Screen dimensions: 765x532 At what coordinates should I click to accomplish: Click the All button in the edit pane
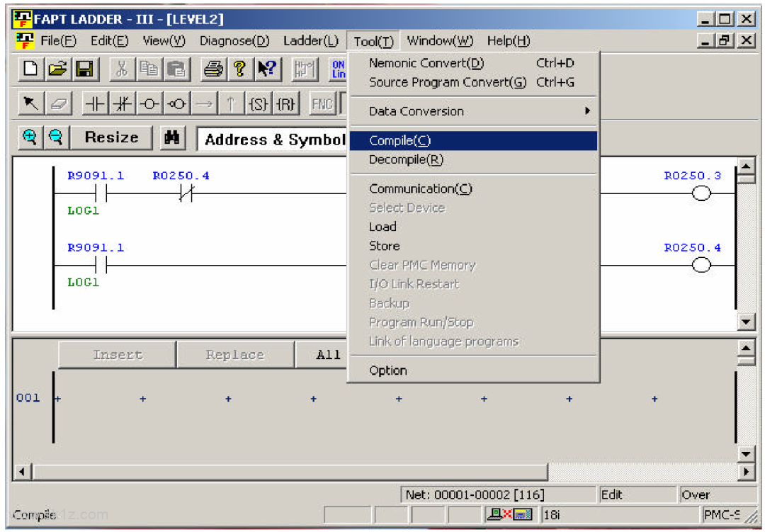point(322,354)
